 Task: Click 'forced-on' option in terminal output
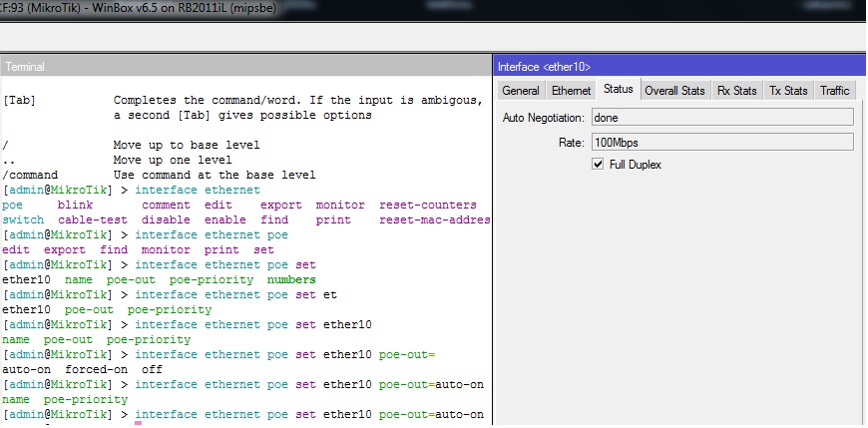pos(97,369)
